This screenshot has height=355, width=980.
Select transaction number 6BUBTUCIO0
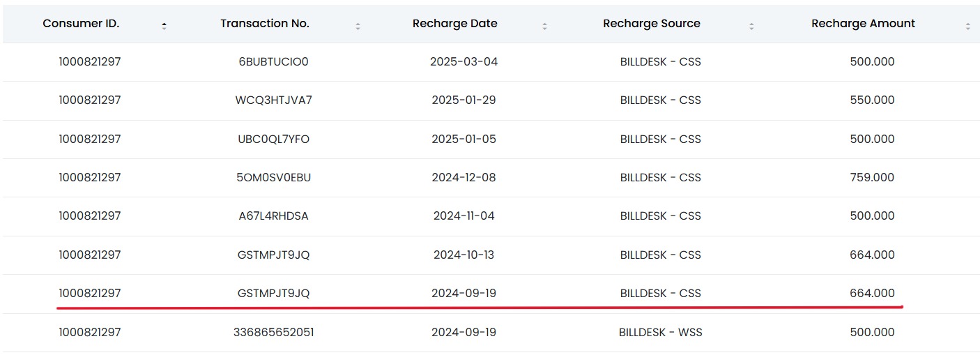pyautogui.click(x=273, y=61)
